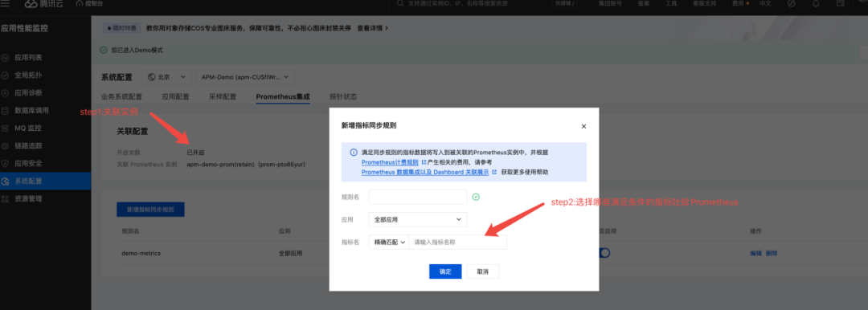Click 删除 for demo-metrics
This screenshot has width=868, height=310.
(x=772, y=253)
